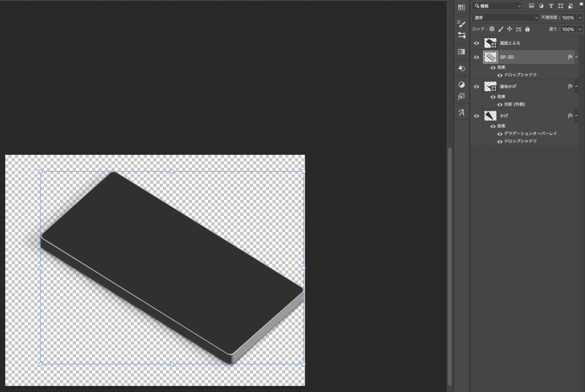Toggle 効果 visibility under SP-3D
The image size is (585, 392).
[493, 68]
